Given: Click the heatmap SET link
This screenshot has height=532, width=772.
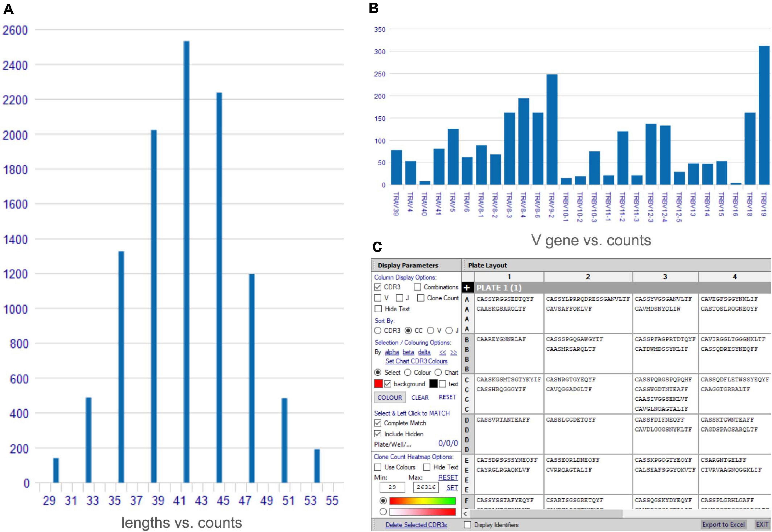Looking at the screenshot, I should pyautogui.click(x=452, y=488).
